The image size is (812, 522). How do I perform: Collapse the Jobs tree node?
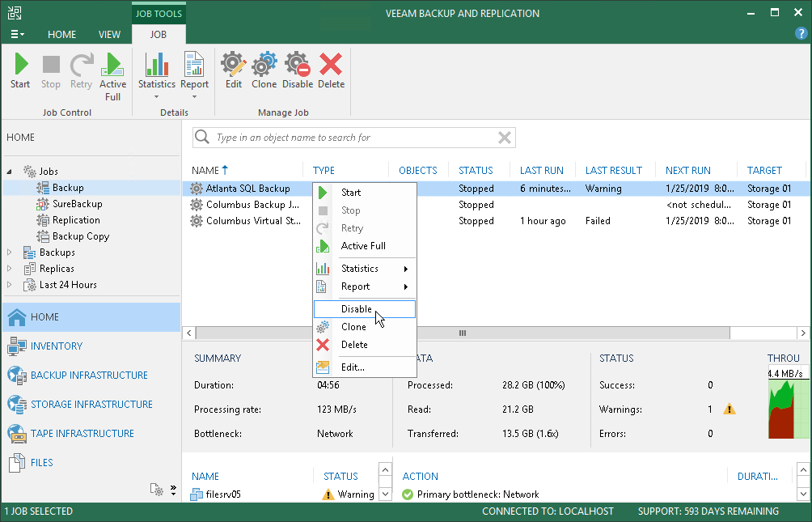point(10,172)
